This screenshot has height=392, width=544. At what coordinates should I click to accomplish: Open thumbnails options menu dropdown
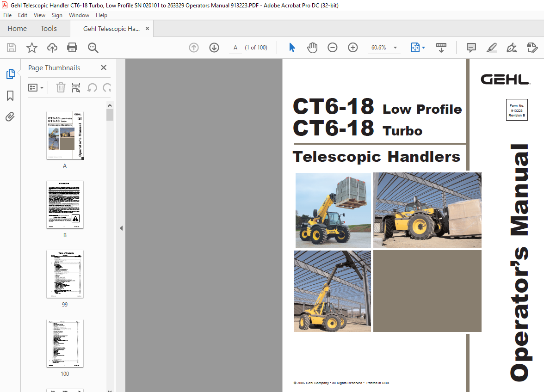click(x=36, y=88)
